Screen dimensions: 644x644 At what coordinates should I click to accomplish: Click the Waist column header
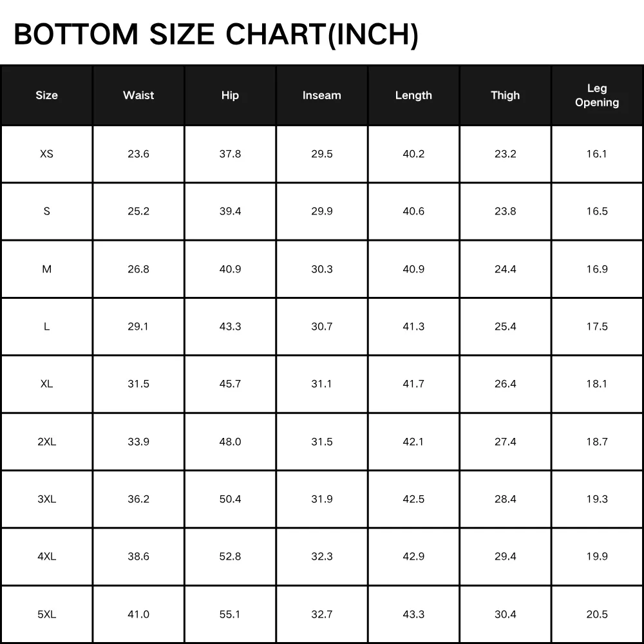click(x=138, y=95)
